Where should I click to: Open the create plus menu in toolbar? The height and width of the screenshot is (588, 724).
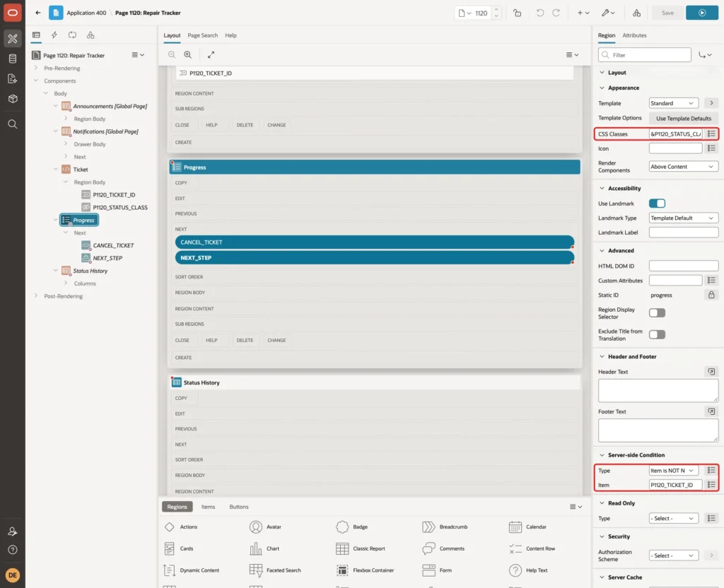583,13
